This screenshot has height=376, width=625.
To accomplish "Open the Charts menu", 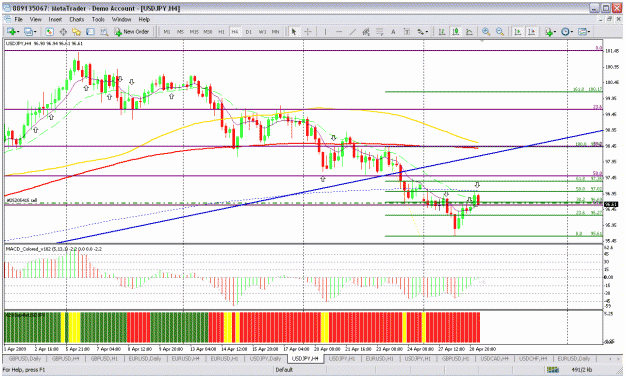I will 77,19.
